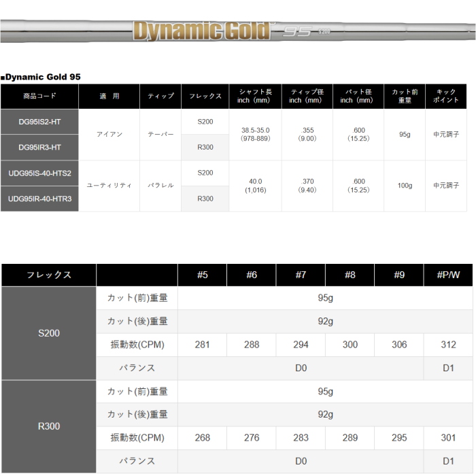Click the Dynamic Gold 95 shaft image
The height and width of the screenshot is (476, 476).
238,31
